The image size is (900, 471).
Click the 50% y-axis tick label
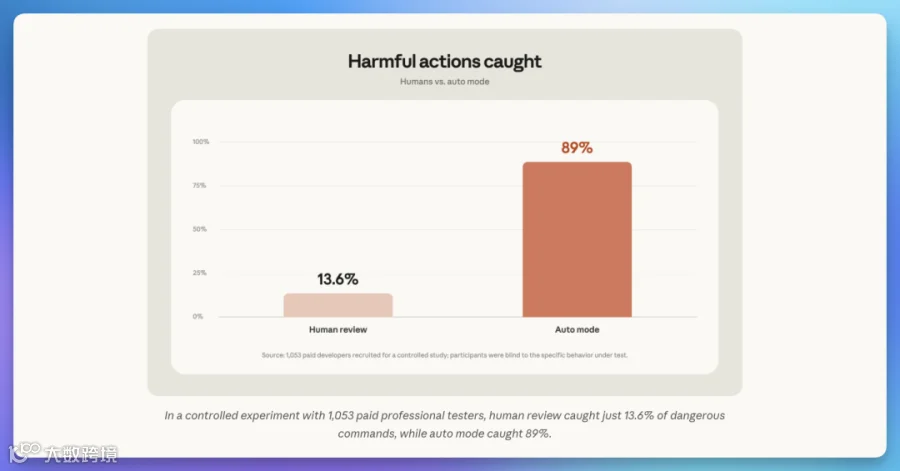(x=199, y=229)
